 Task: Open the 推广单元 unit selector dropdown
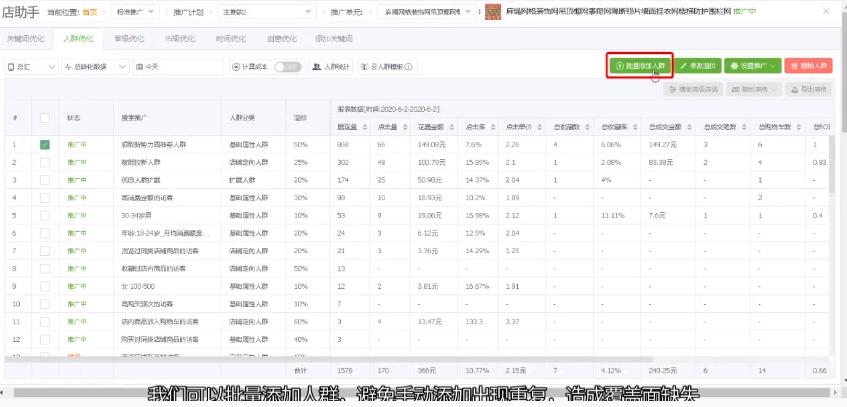[427, 11]
